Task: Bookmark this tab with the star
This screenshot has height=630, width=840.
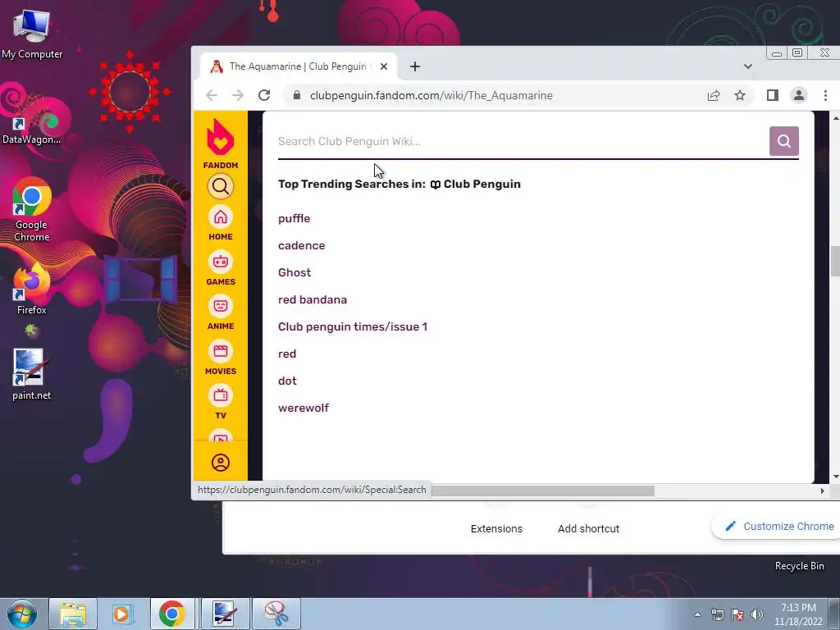Action: pos(740,95)
